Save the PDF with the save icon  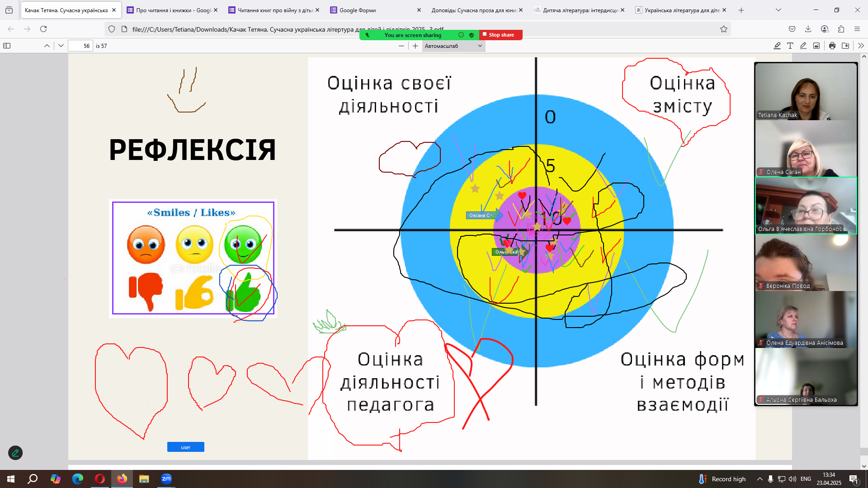click(x=845, y=46)
